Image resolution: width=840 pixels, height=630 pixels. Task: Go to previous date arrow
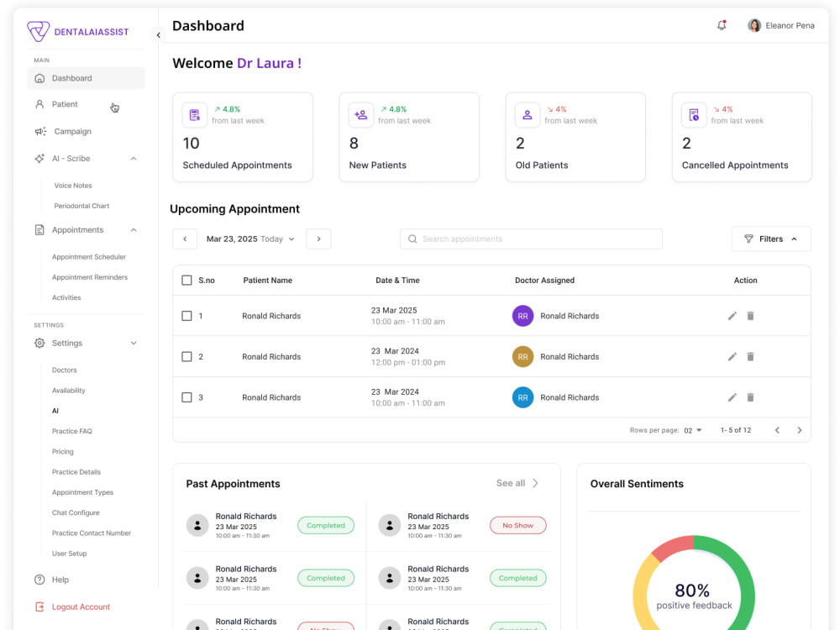(x=185, y=239)
